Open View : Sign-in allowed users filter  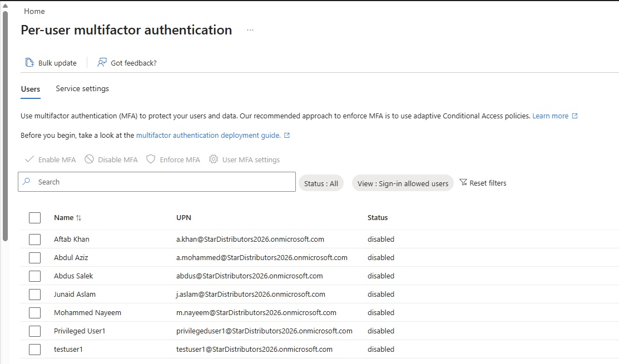(403, 183)
